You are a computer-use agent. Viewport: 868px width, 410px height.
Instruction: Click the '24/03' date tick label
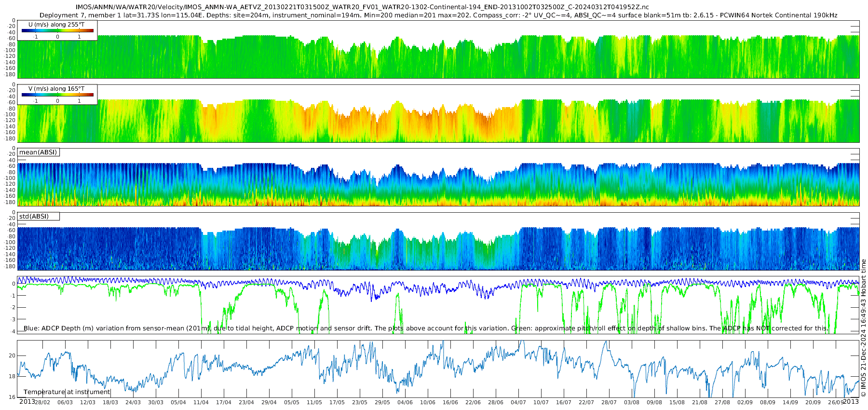tap(133, 402)
